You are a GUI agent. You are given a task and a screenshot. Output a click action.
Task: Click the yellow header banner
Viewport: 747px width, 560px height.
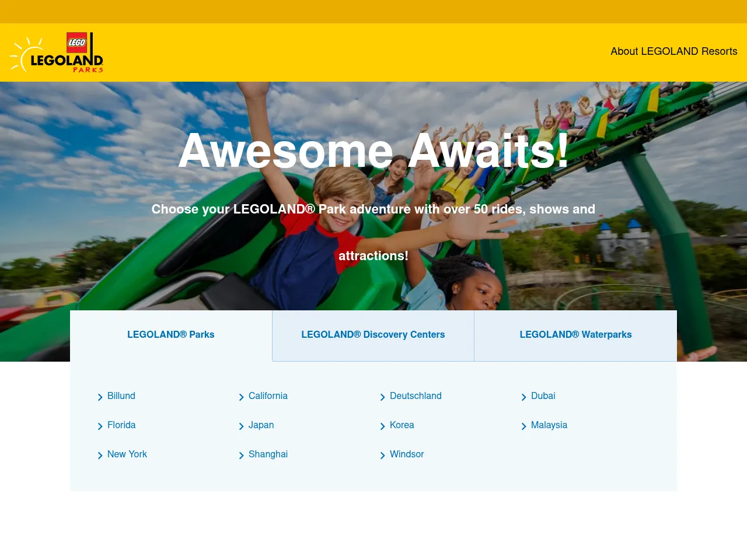[x=373, y=12]
